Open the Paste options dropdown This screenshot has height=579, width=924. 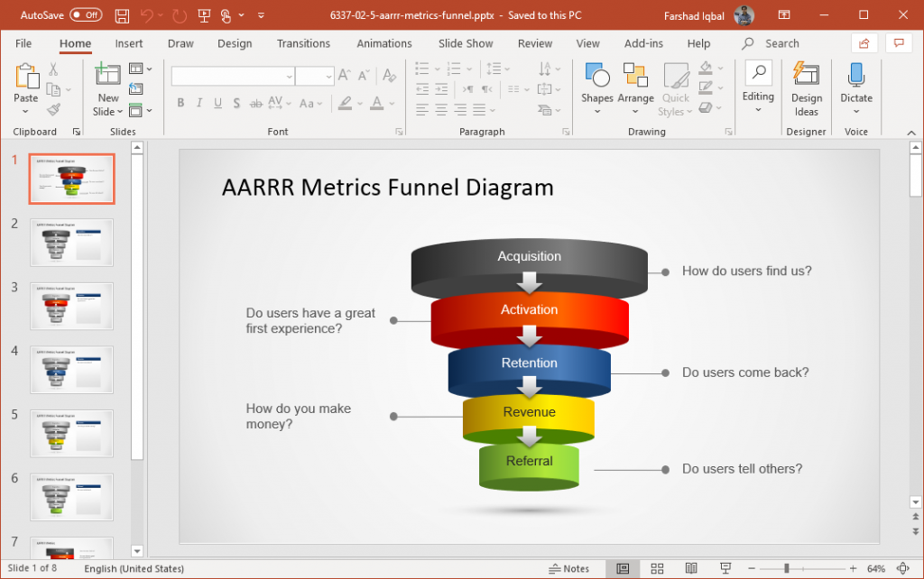tap(25, 113)
